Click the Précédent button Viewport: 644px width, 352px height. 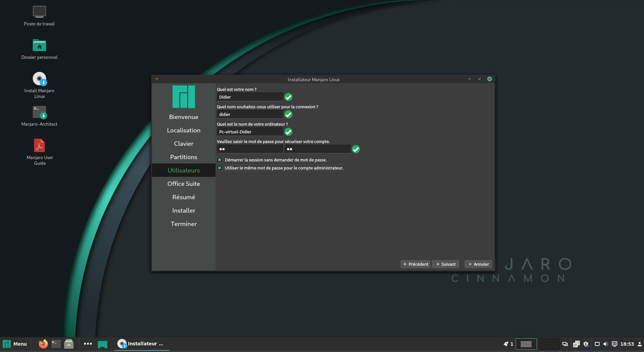pos(415,264)
